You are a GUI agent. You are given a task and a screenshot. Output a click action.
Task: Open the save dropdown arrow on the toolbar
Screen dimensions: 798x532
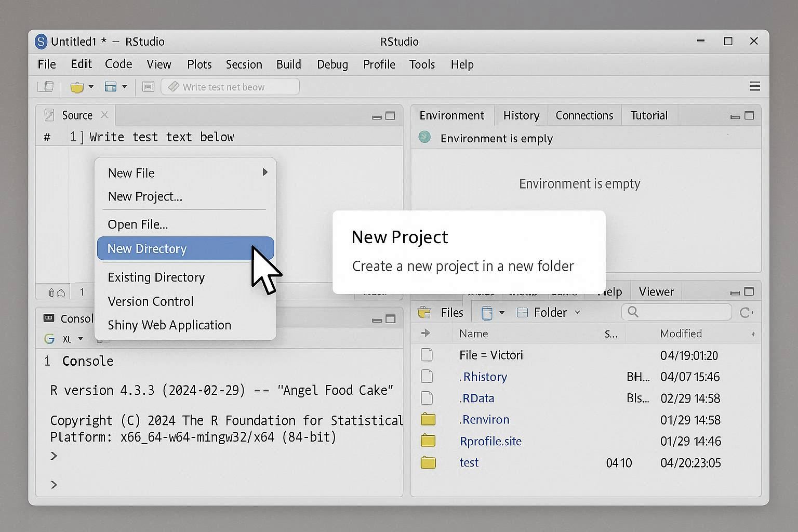pyautogui.click(x=125, y=87)
